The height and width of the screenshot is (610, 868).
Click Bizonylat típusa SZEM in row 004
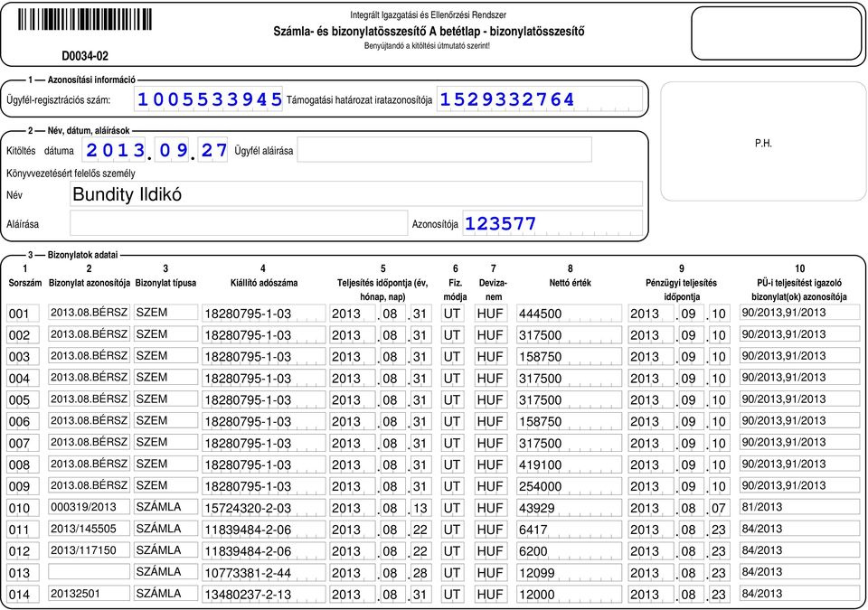(x=165, y=378)
